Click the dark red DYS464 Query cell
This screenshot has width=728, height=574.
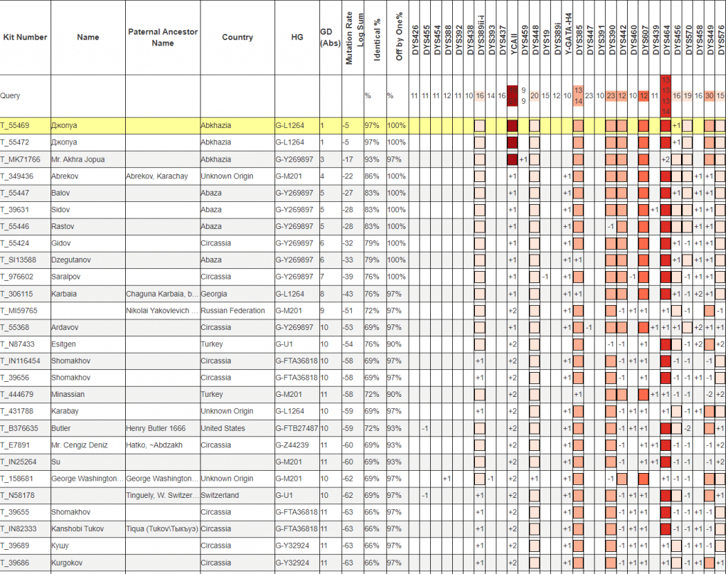(666, 96)
